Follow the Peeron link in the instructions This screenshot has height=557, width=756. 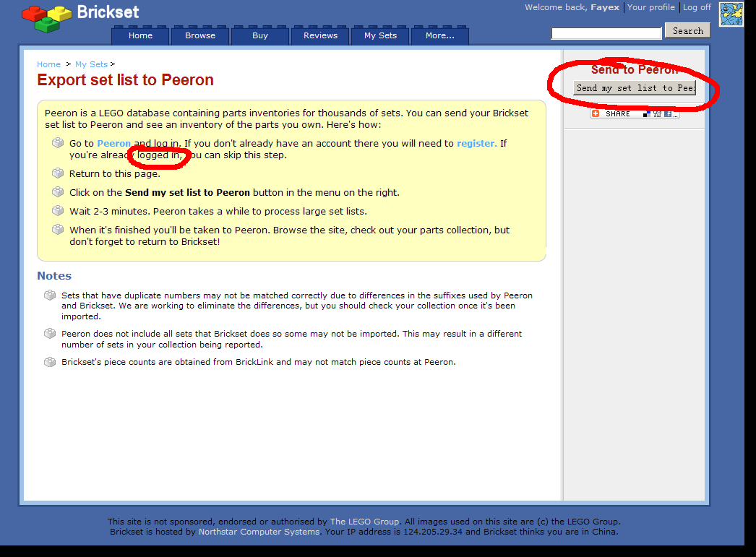click(113, 143)
